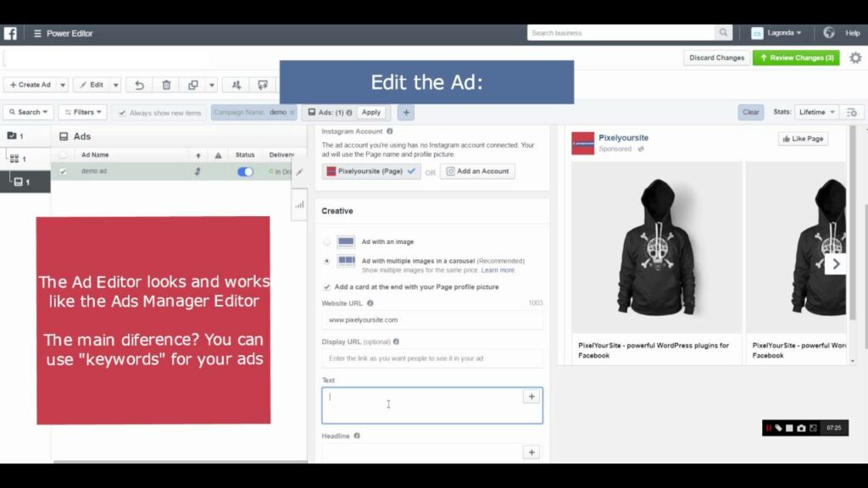The height and width of the screenshot is (488, 868).
Task: Open the Lagonda account dropdown
Action: point(776,33)
